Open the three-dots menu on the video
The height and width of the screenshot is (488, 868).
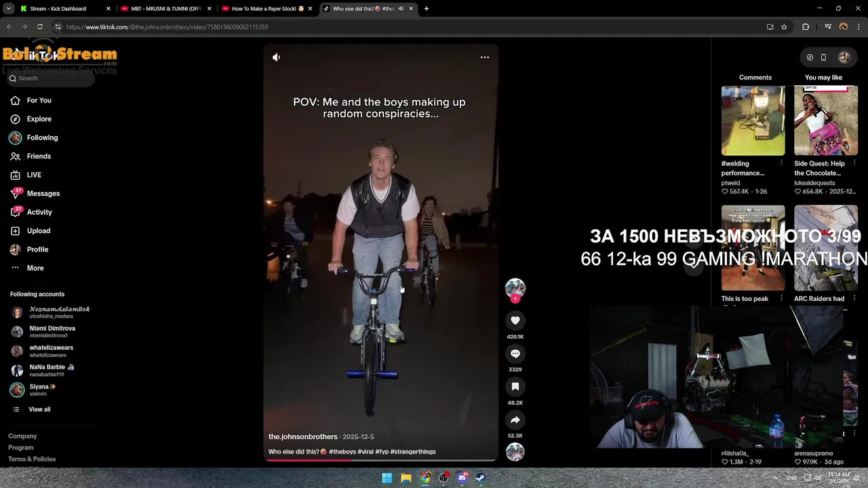pos(485,58)
